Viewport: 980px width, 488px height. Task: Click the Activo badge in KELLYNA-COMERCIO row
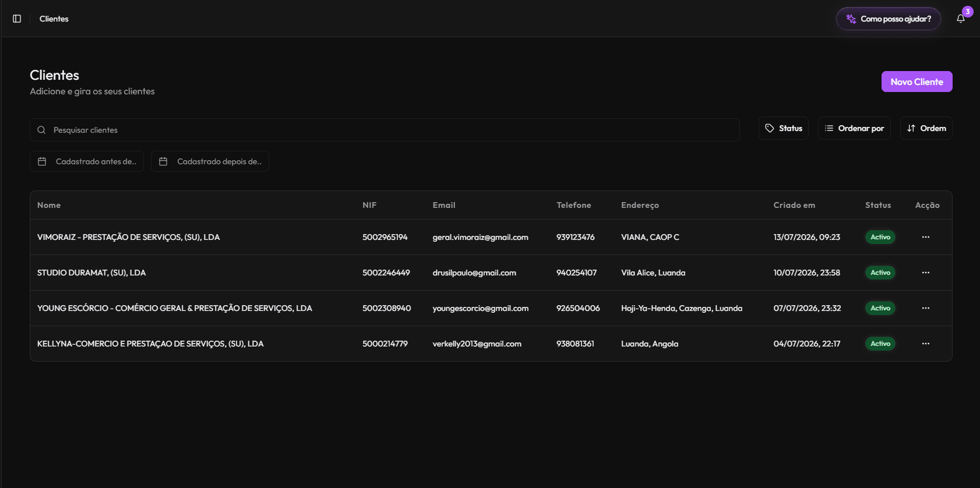coord(880,344)
